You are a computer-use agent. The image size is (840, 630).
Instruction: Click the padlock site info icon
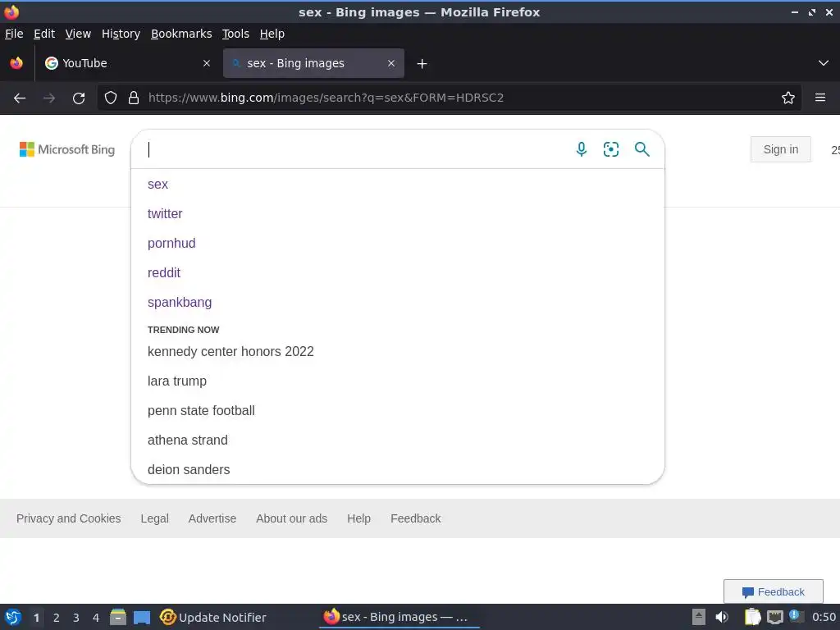coord(134,98)
